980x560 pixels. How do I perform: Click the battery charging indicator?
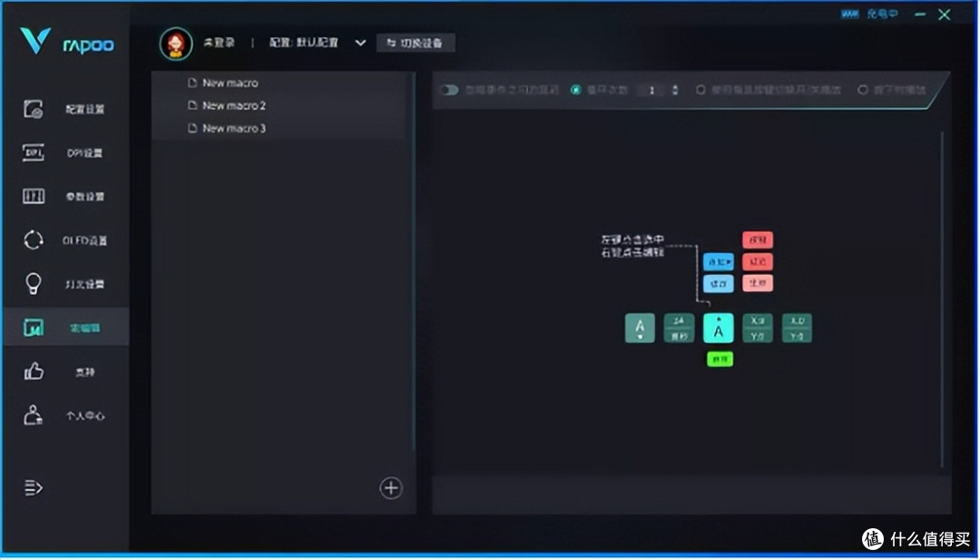(850, 14)
